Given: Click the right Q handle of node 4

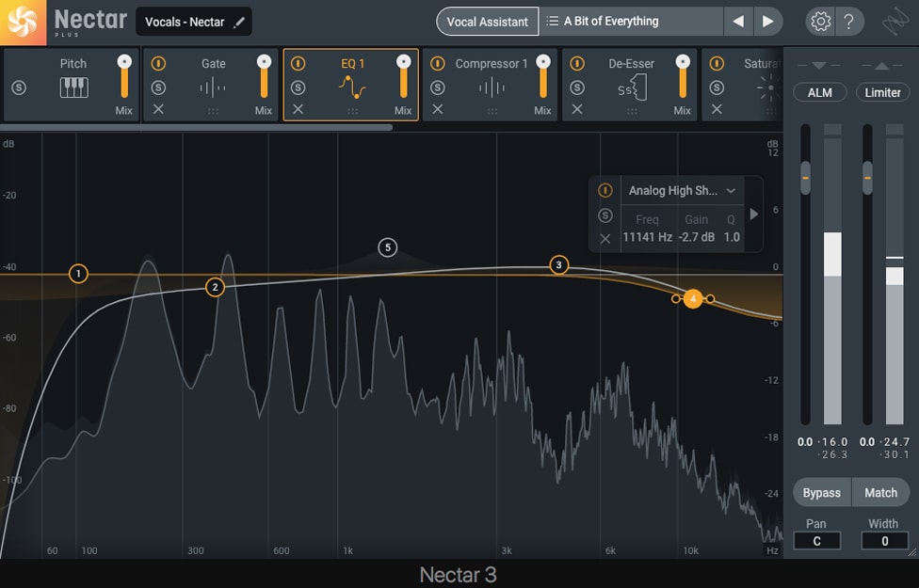Looking at the screenshot, I should point(710,298).
